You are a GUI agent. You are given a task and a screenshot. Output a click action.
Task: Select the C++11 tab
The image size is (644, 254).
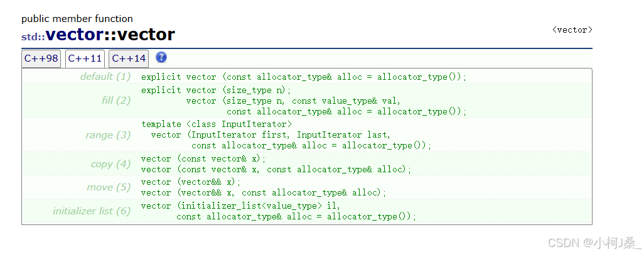click(x=85, y=59)
